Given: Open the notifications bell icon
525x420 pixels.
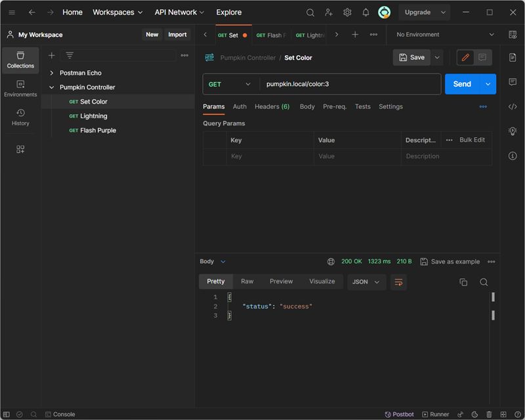Looking at the screenshot, I should [366, 12].
